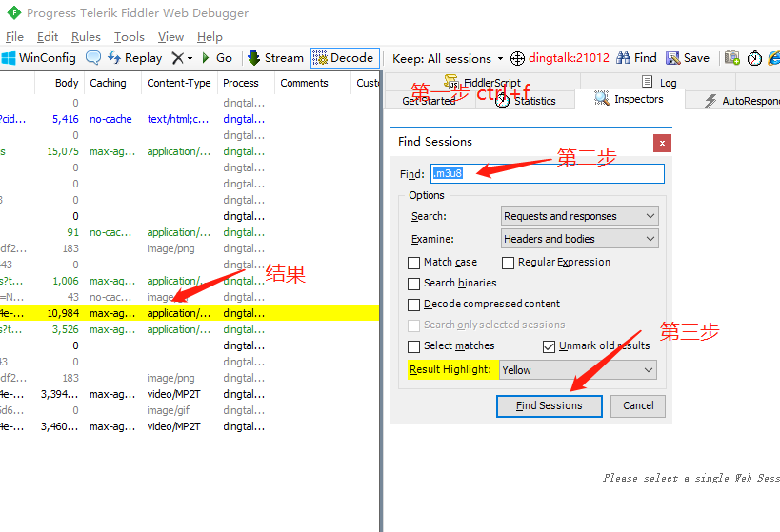
Task: Click the timer stopwatch toolbar icon
Action: pyautogui.click(x=754, y=58)
